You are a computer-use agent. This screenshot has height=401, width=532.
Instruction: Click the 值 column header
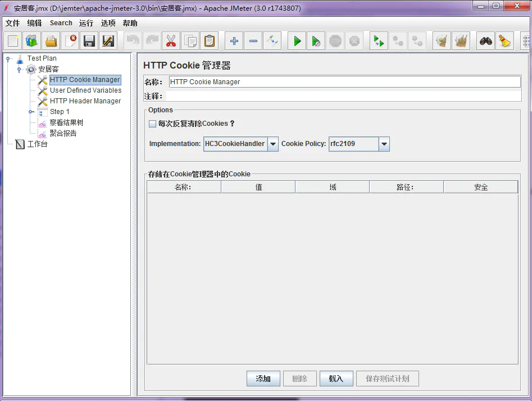258,187
